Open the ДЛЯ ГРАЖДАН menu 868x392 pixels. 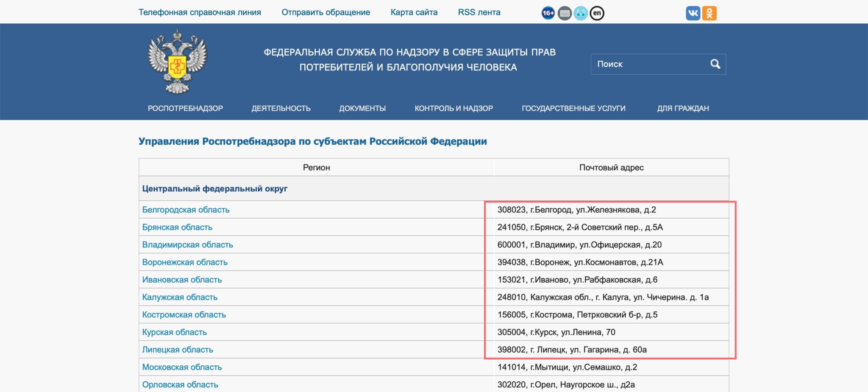pos(683,108)
